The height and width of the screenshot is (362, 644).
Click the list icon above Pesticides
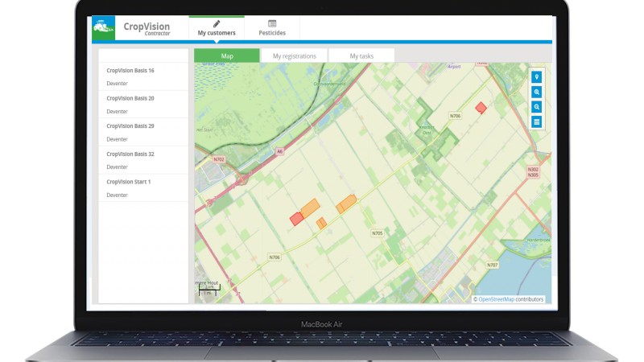272,23
